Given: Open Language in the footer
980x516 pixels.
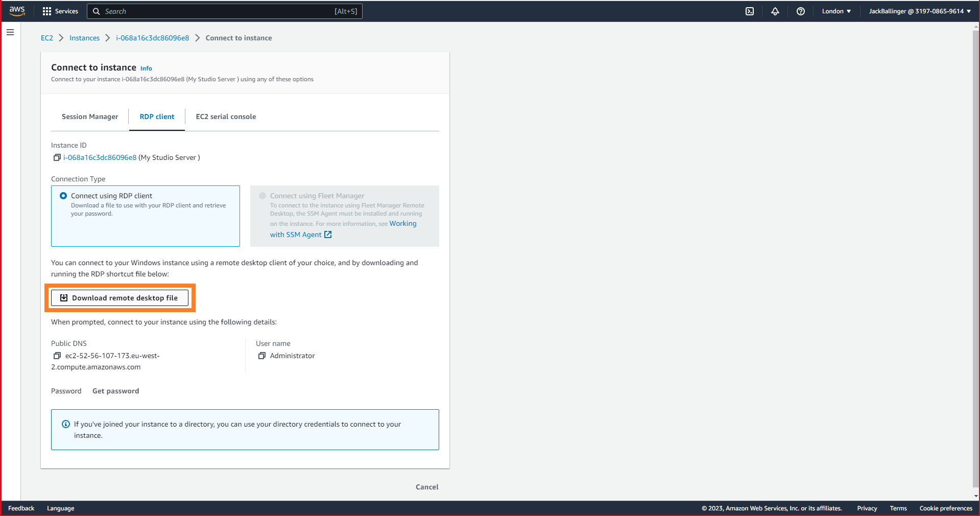Looking at the screenshot, I should coord(60,508).
